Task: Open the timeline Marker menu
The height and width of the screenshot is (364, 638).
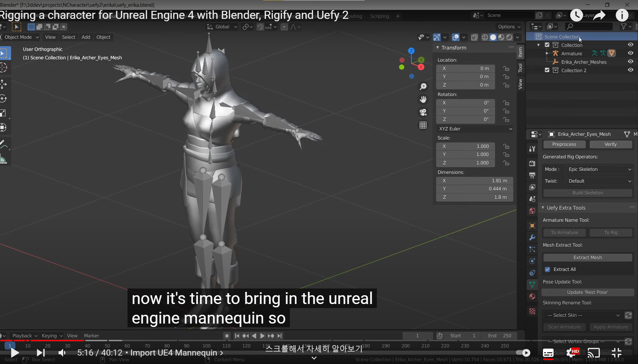Action: pos(91,336)
